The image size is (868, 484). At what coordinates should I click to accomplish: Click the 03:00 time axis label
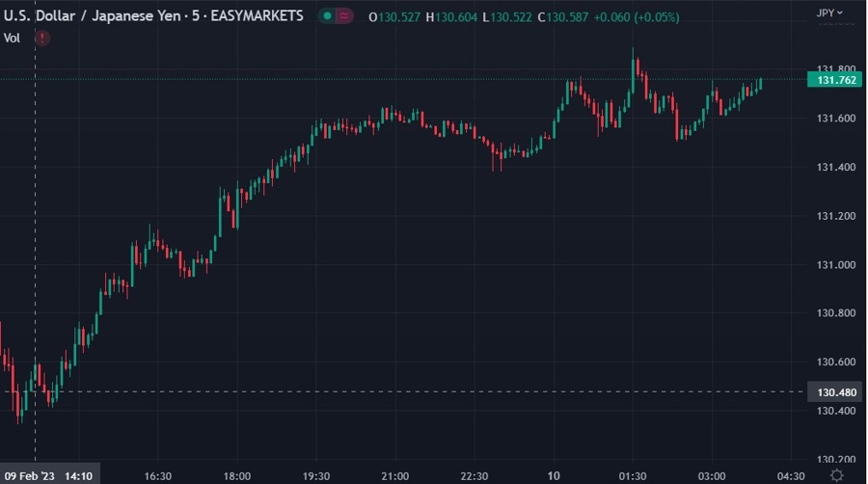(x=712, y=476)
